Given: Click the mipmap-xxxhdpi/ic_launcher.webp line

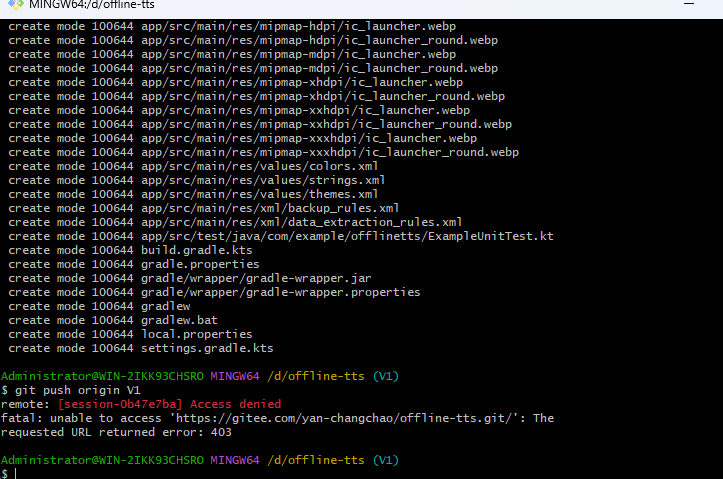Looking at the screenshot, I should click(x=243, y=138).
